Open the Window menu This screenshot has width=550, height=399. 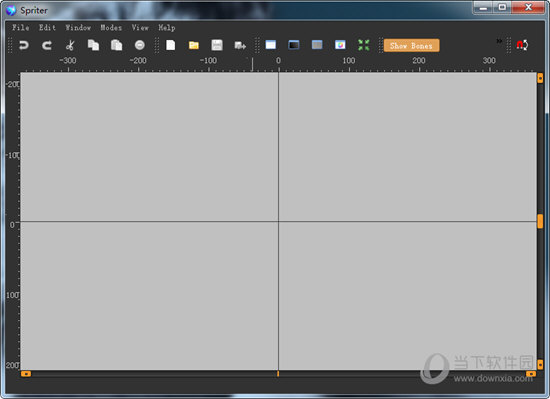(x=78, y=28)
